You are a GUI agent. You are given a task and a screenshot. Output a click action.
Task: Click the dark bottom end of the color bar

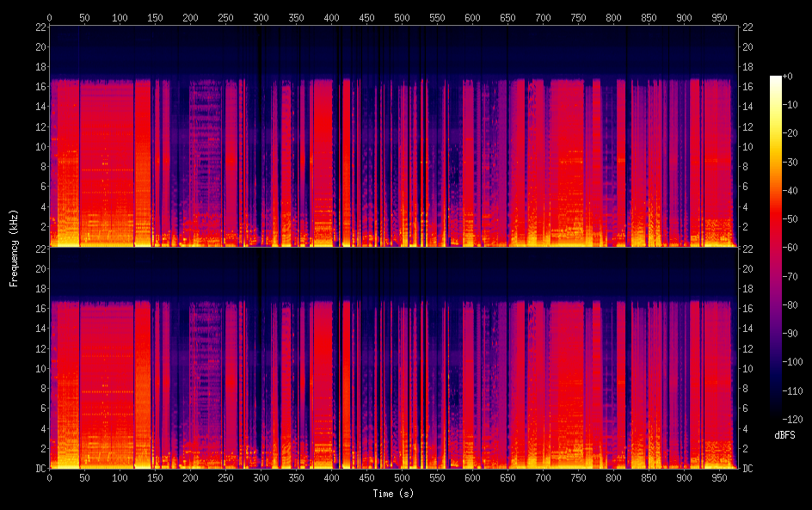coord(776,418)
